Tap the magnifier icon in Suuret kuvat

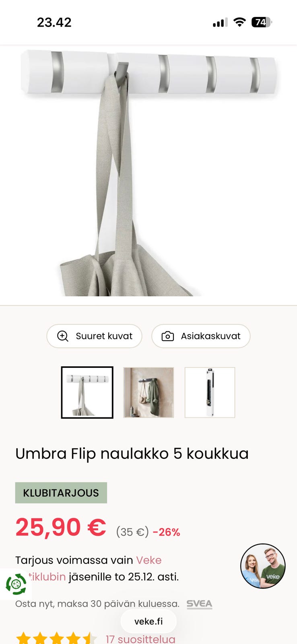pos(63,336)
